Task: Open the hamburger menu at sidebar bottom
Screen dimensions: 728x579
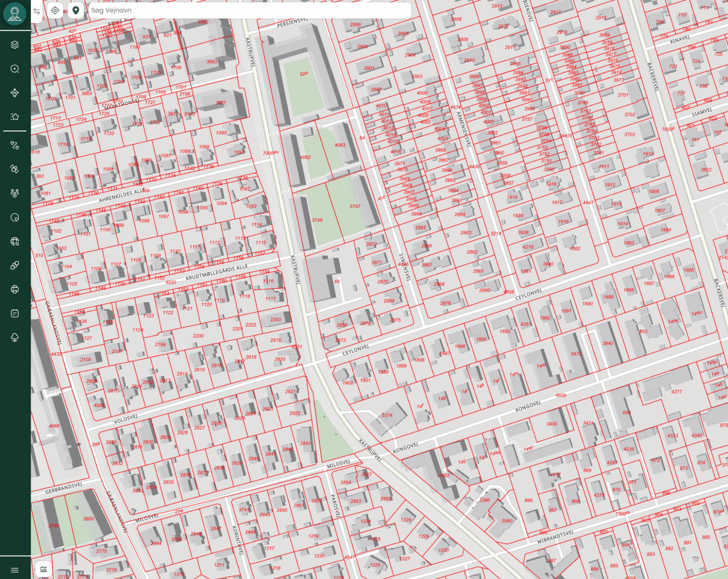Action: coord(15,570)
